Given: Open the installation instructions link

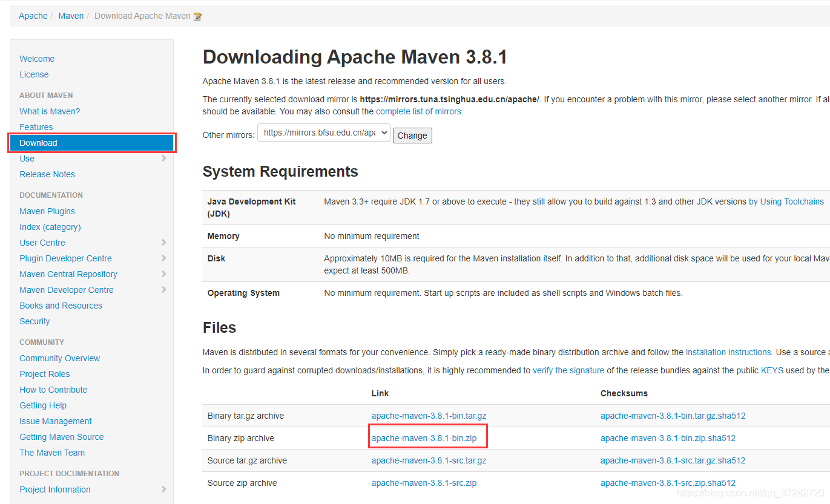Looking at the screenshot, I should tap(729, 352).
